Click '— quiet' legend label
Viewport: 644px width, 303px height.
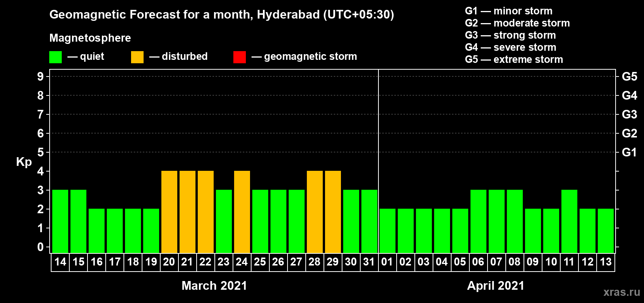coord(86,57)
